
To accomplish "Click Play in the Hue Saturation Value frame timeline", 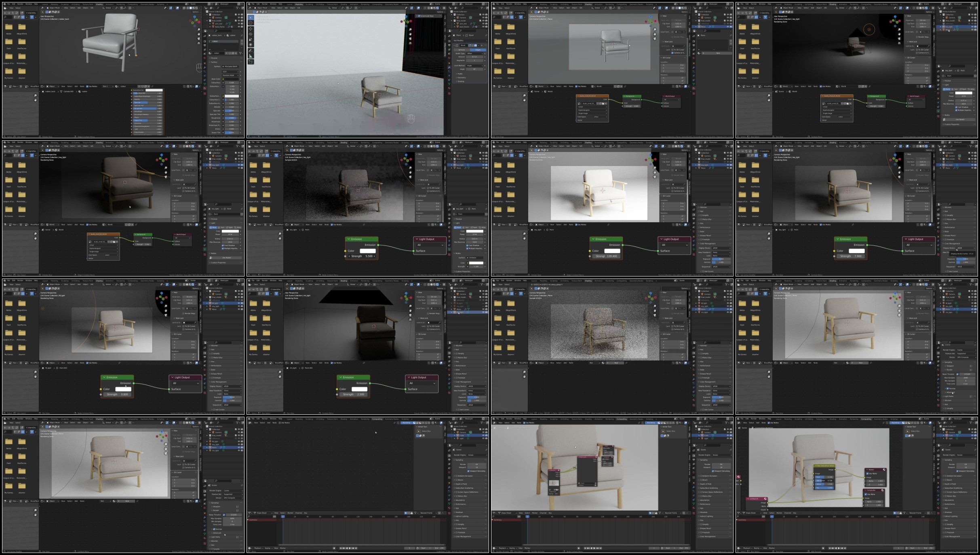I will [x=839, y=548].
